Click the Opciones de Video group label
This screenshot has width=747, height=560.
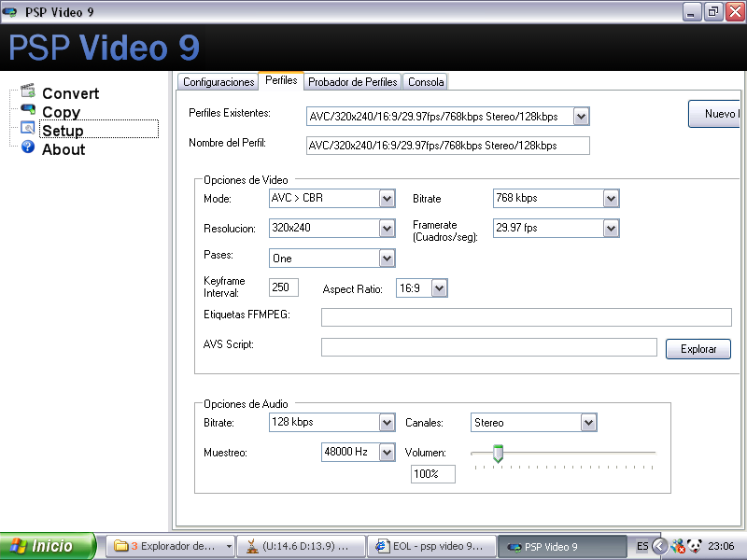246,180
